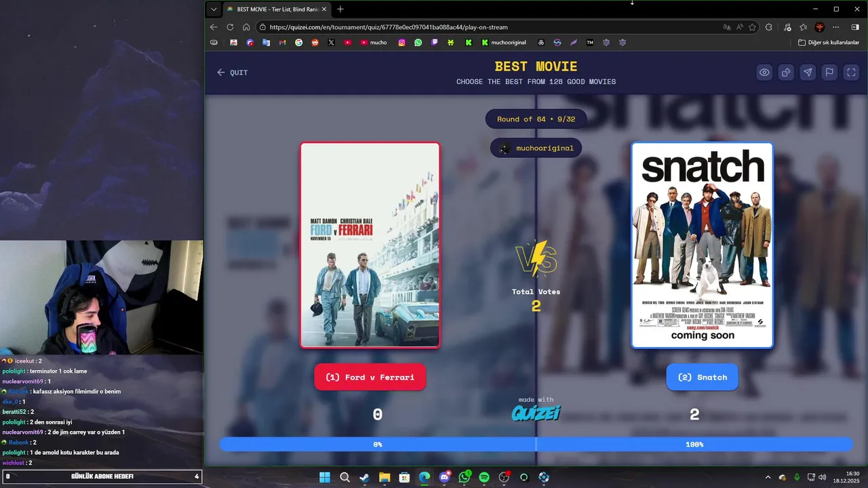This screenshot has height=488, width=868.
Task: Click the copy link icon in quiz header
Action: click(x=786, y=73)
